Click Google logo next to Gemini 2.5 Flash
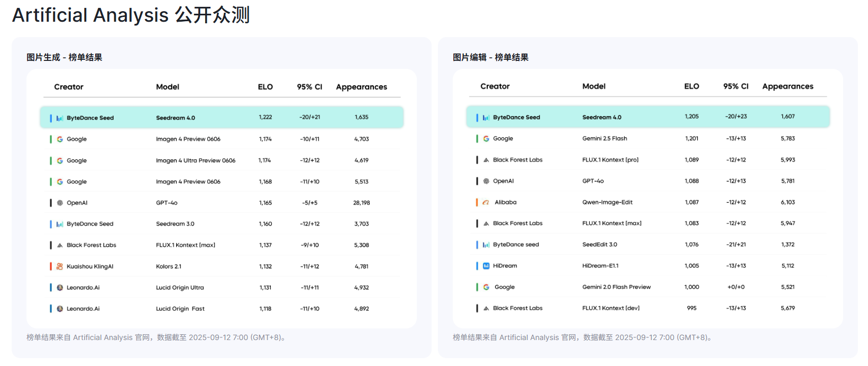Screen dimensions: 868x366 [486, 139]
